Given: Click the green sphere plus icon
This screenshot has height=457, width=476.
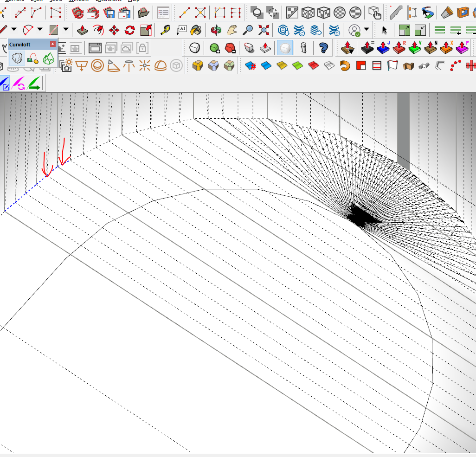Looking at the screenshot, I should click(215, 48).
